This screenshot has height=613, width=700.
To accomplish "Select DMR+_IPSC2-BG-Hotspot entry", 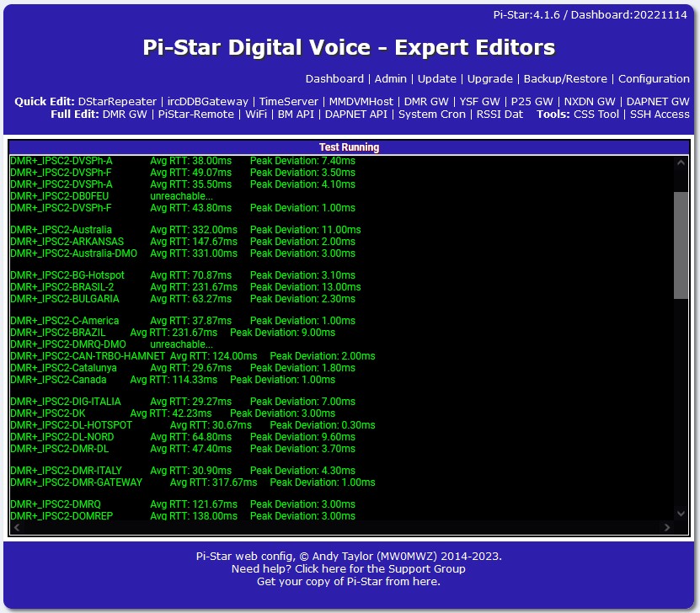I will [x=183, y=275].
